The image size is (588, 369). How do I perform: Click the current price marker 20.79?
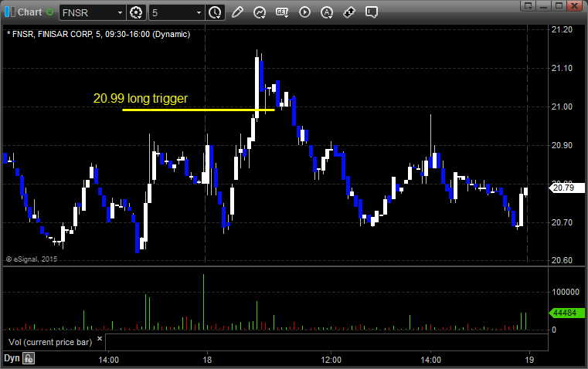[x=566, y=188]
